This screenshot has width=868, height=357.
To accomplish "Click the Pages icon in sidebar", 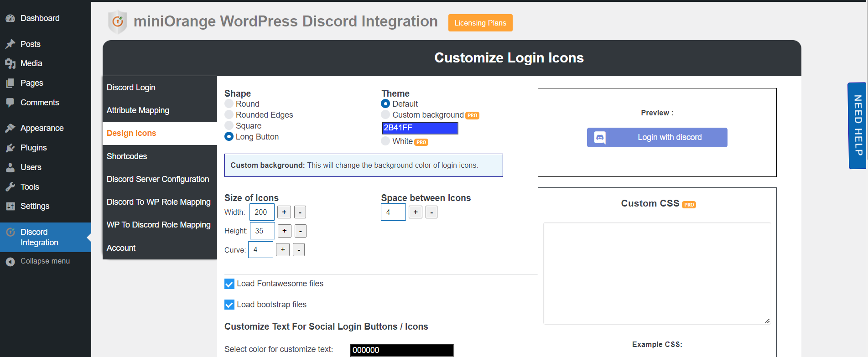I will (x=10, y=83).
